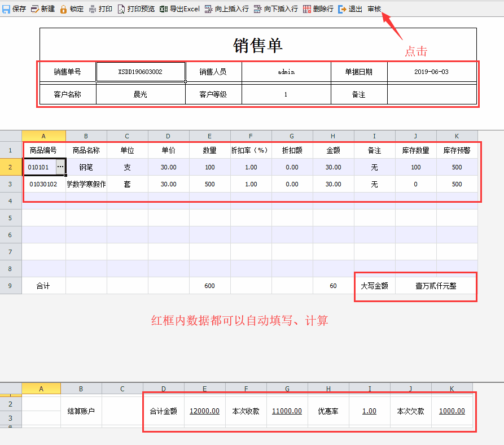
Task: Open the product picker via the ellipsis button
Action: click(x=60, y=167)
